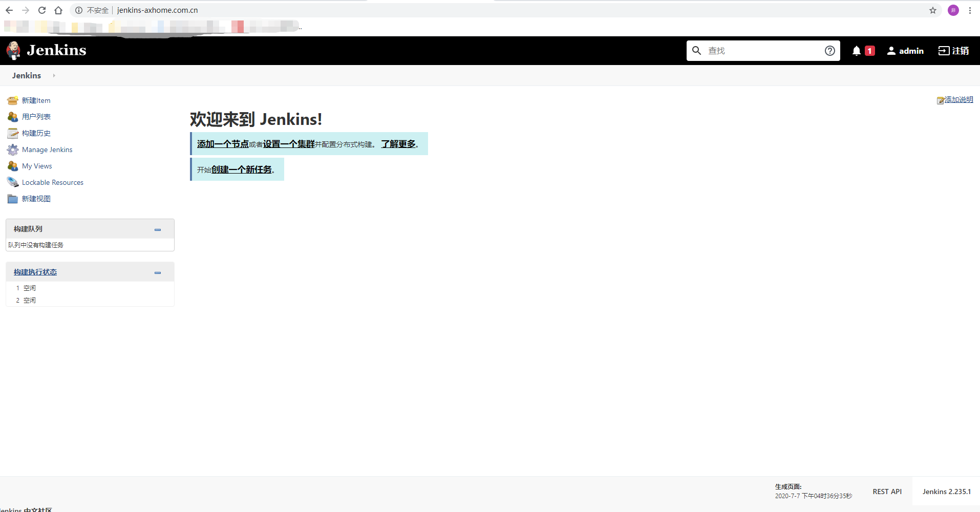
Task: Open the 构建历史 sidebar link
Action: pos(36,133)
